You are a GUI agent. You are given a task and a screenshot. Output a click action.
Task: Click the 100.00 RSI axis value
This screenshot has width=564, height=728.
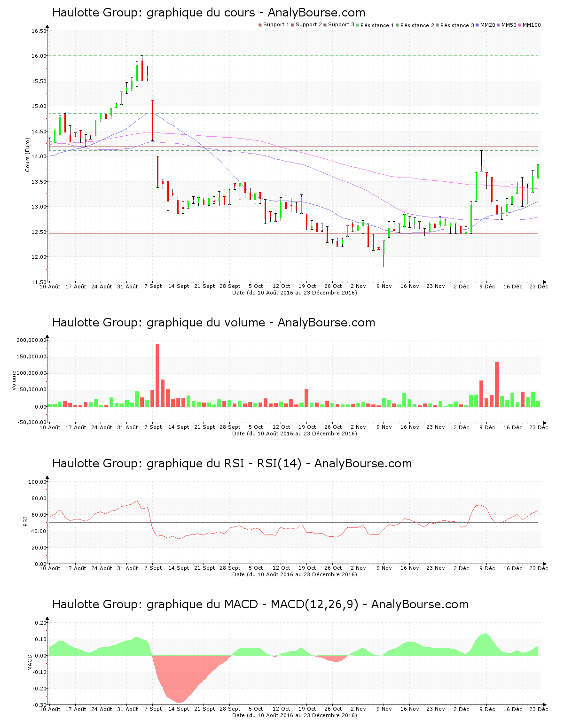pyautogui.click(x=38, y=482)
